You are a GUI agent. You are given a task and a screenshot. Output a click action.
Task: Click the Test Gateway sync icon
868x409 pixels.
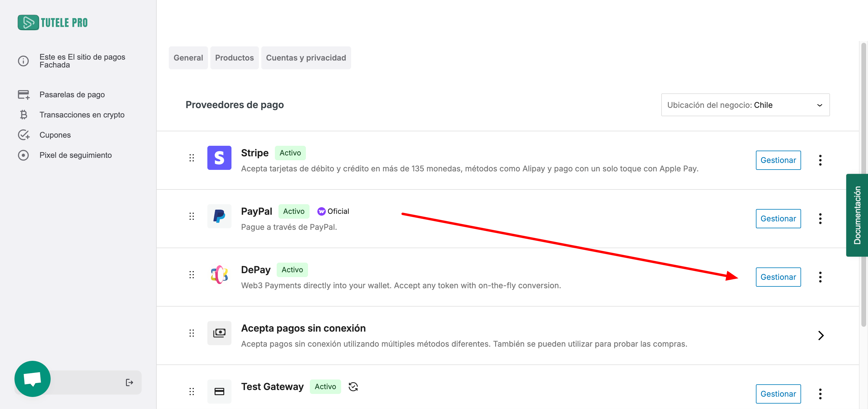coord(353,386)
